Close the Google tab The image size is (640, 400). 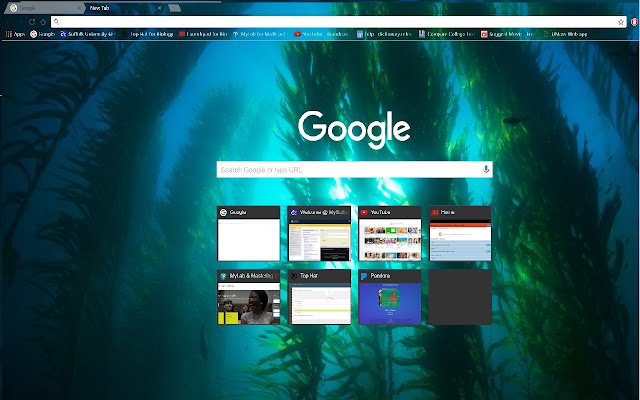tap(79, 8)
